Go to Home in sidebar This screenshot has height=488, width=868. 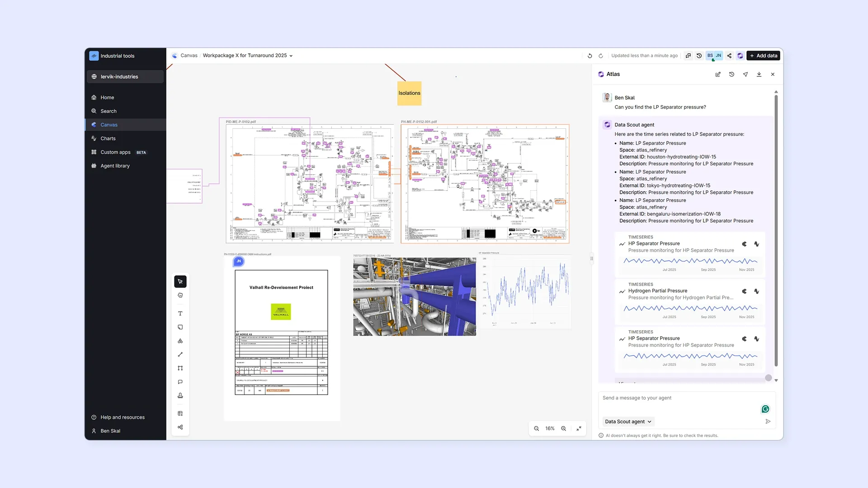coord(125,97)
